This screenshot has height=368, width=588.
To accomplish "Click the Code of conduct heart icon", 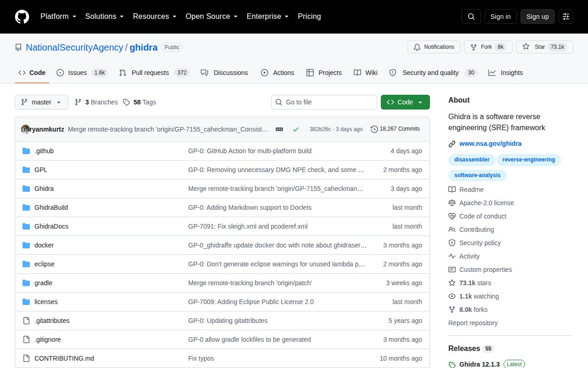I will 452,216.
